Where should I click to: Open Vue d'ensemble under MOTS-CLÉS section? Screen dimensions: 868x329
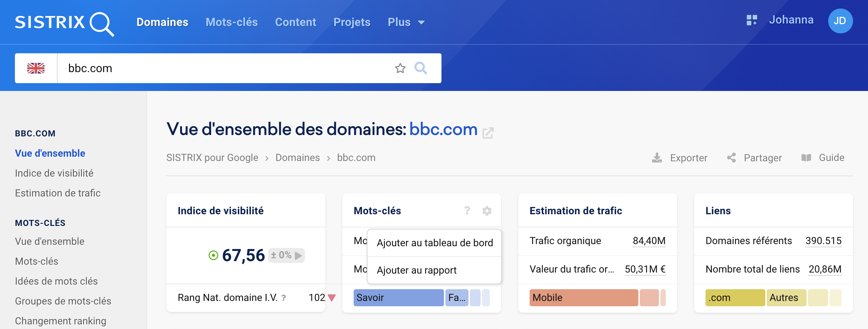50,241
